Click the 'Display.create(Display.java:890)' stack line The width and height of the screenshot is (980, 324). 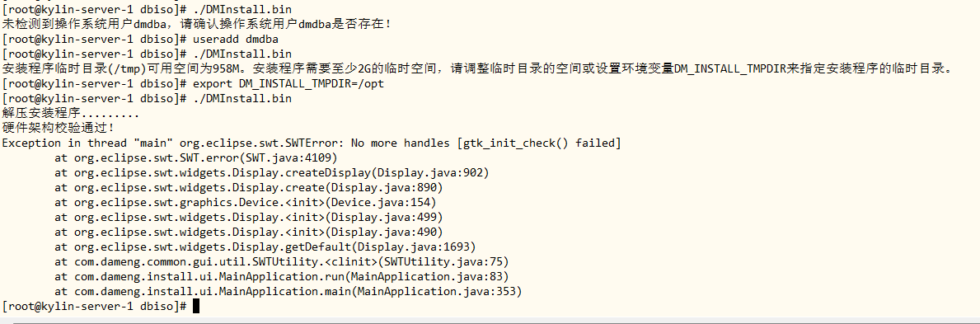[249, 188]
